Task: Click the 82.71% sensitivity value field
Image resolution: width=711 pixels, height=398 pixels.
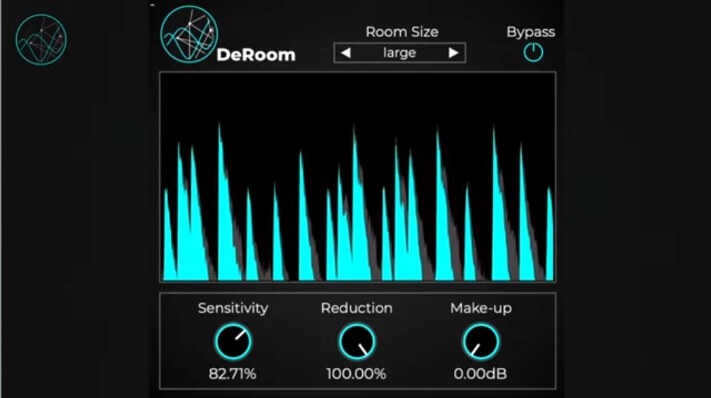Action: pyautogui.click(x=233, y=374)
